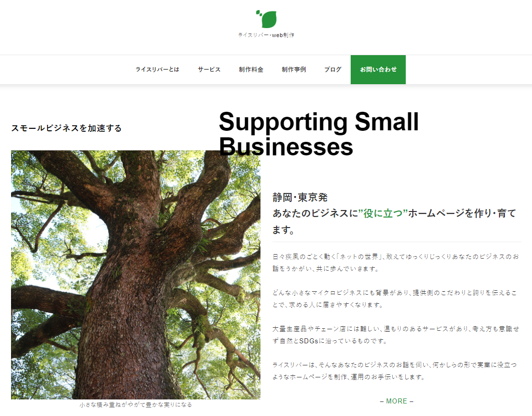Visit the ブログ navigation link
This screenshot has width=532, height=416.
[333, 69]
